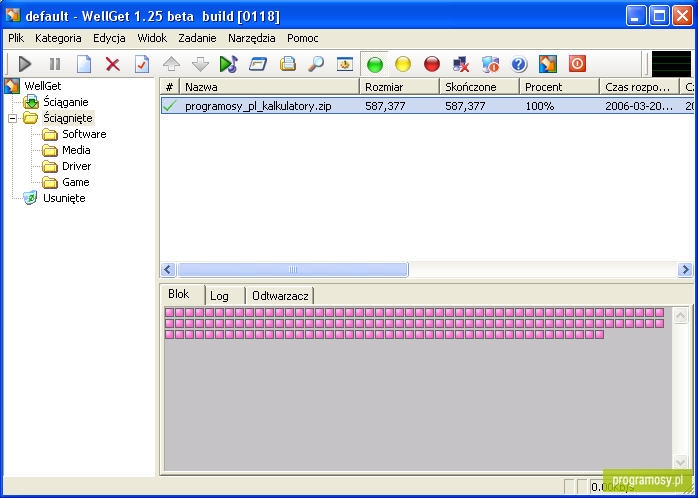Image resolution: width=698 pixels, height=498 pixels.
Task: Open the Edycja menu
Action: point(110,38)
